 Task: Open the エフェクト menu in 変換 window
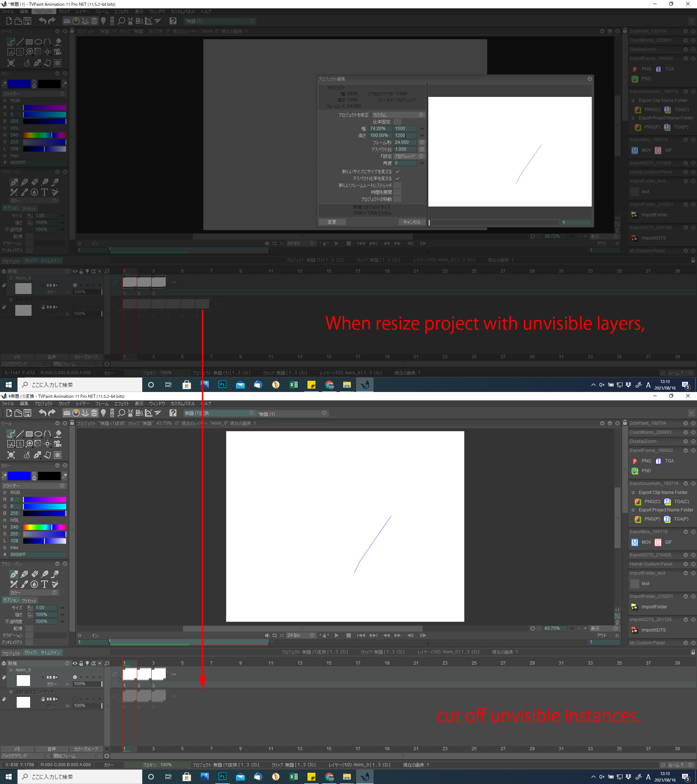pyautogui.click(x=122, y=404)
